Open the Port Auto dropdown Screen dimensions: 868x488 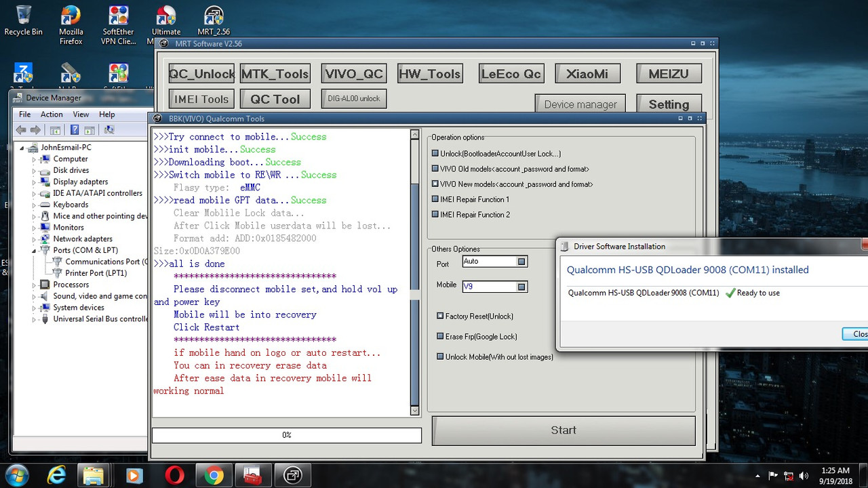point(521,262)
